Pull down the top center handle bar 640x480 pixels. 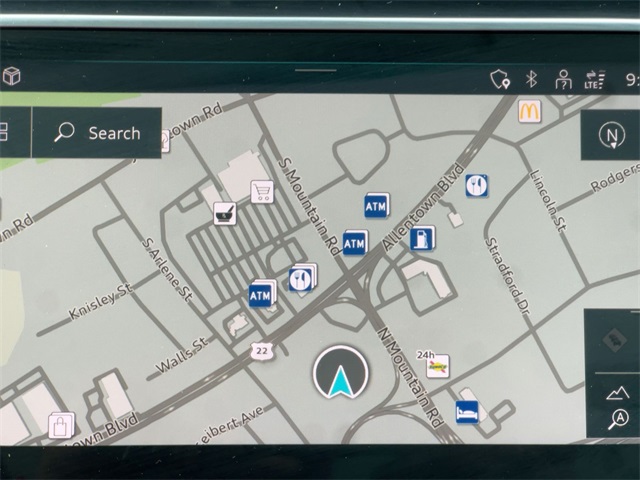click(316, 69)
